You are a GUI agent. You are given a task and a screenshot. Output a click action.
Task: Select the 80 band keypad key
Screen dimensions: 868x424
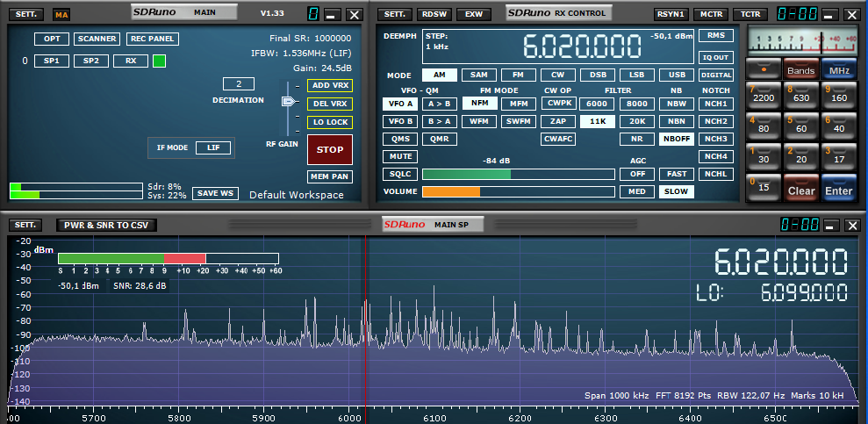click(764, 126)
